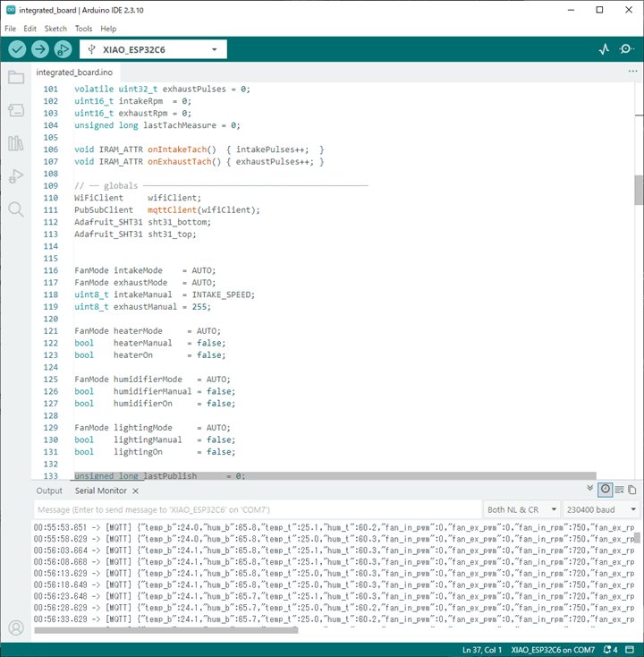Open the Help menu
Viewport: 644px width, 657px height.
click(108, 29)
